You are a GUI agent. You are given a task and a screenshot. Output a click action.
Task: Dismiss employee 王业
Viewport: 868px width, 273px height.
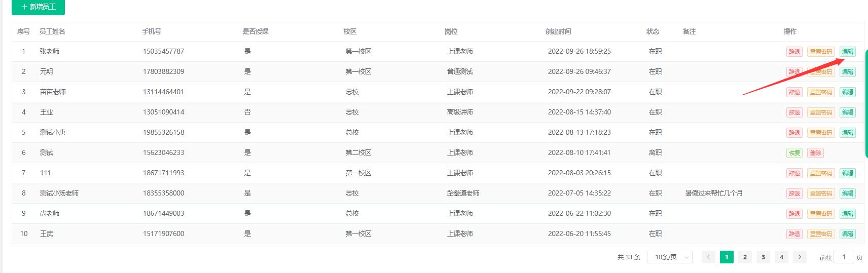pos(794,112)
